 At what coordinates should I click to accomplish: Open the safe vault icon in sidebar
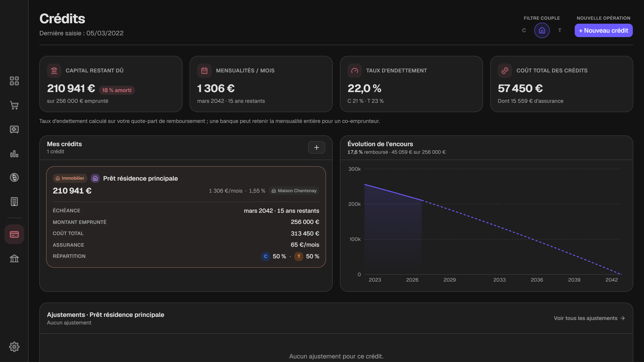click(x=14, y=129)
